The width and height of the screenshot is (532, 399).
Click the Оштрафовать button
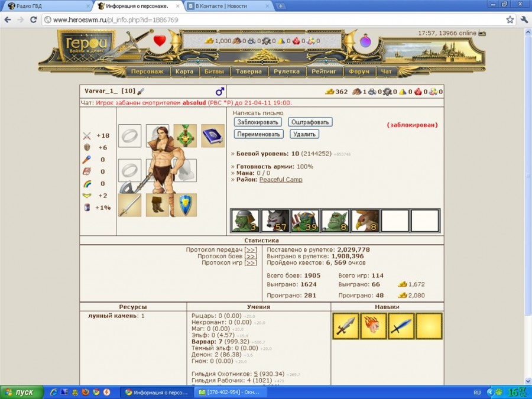[x=310, y=122]
